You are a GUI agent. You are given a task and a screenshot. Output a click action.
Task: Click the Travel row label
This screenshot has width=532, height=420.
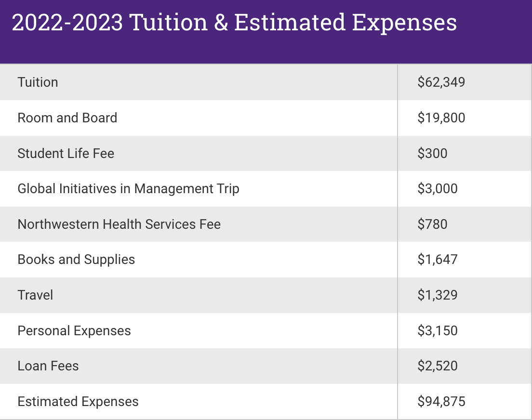click(35, 295)
